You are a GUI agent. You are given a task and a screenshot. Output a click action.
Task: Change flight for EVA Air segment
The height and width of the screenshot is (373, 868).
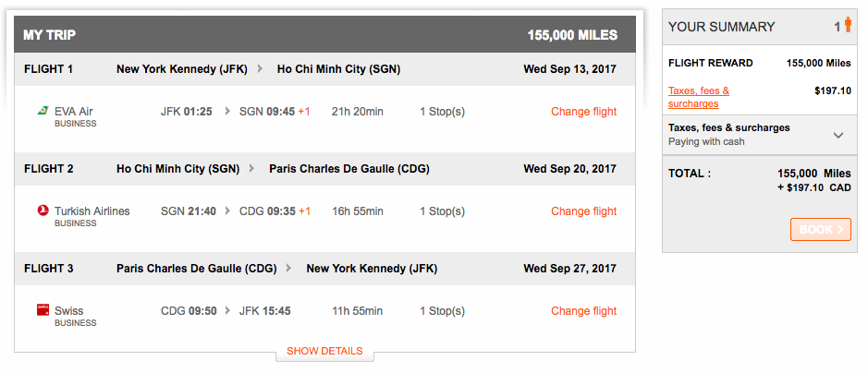pos(583,112)
